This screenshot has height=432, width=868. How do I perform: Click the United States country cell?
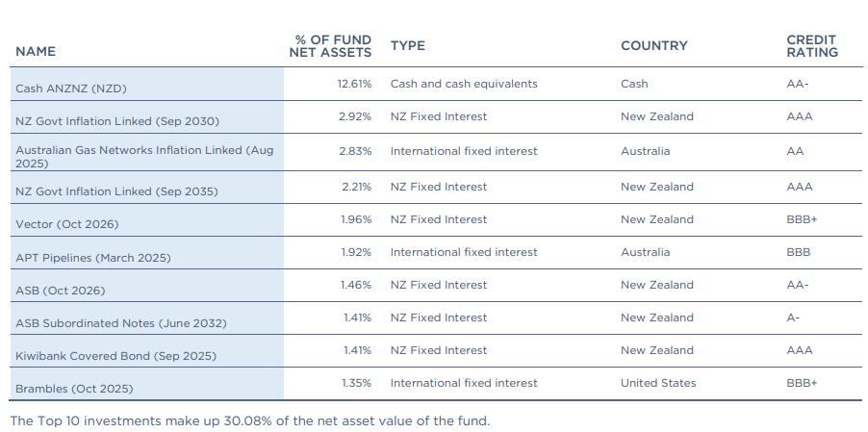coord(657,383)
